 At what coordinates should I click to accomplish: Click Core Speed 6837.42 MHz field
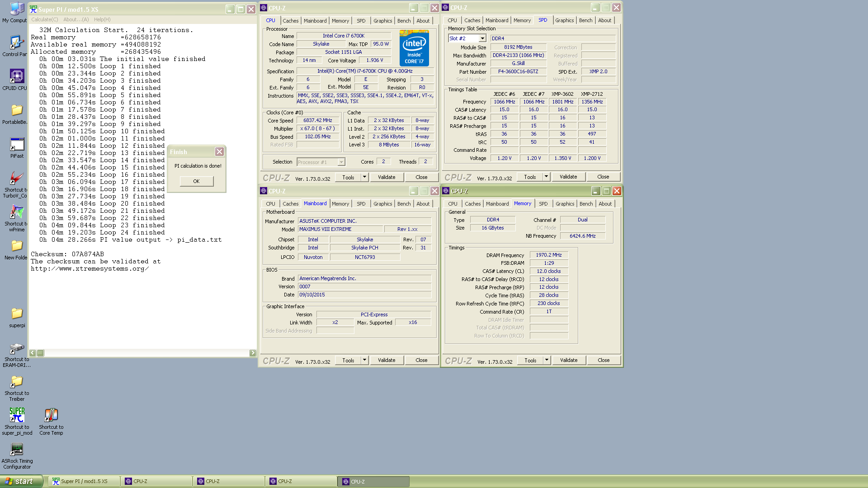(318, 121)
